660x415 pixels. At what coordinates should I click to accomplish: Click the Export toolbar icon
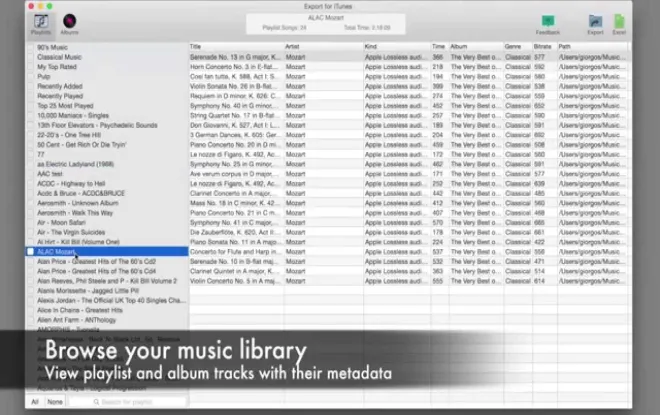(595, 25)
